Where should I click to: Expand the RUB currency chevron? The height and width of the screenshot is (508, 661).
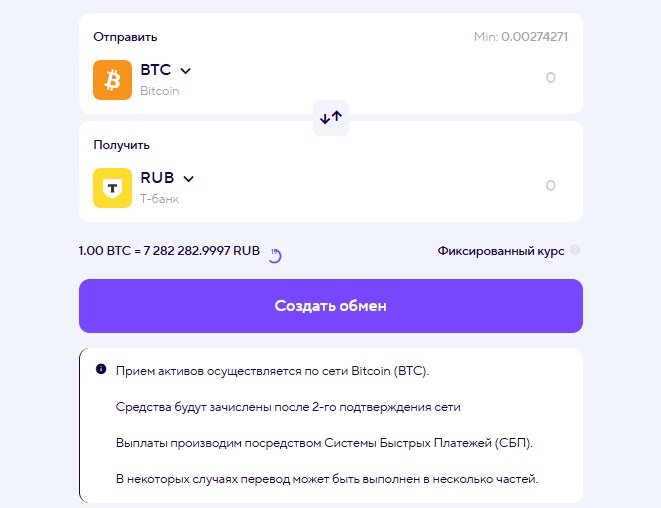(x=188, y=178)
